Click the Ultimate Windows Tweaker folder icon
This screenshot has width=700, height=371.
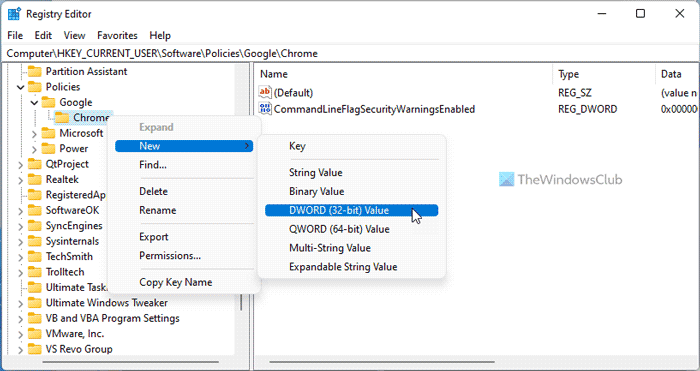pyautogui.click(x=34, y=303)
